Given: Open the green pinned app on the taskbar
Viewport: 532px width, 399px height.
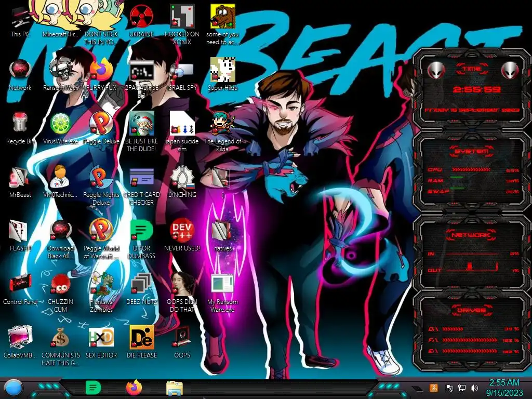Looking at the screenshot, I should pos(94,388).
